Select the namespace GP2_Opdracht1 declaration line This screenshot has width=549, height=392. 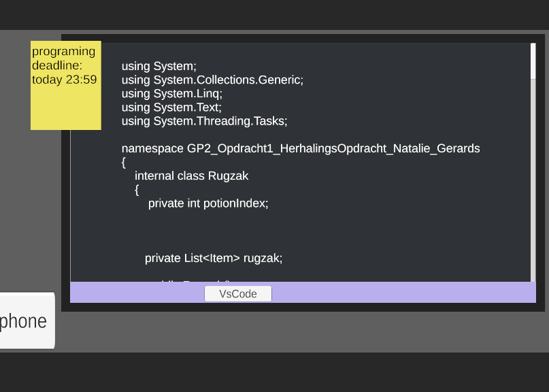pos(300,148)
